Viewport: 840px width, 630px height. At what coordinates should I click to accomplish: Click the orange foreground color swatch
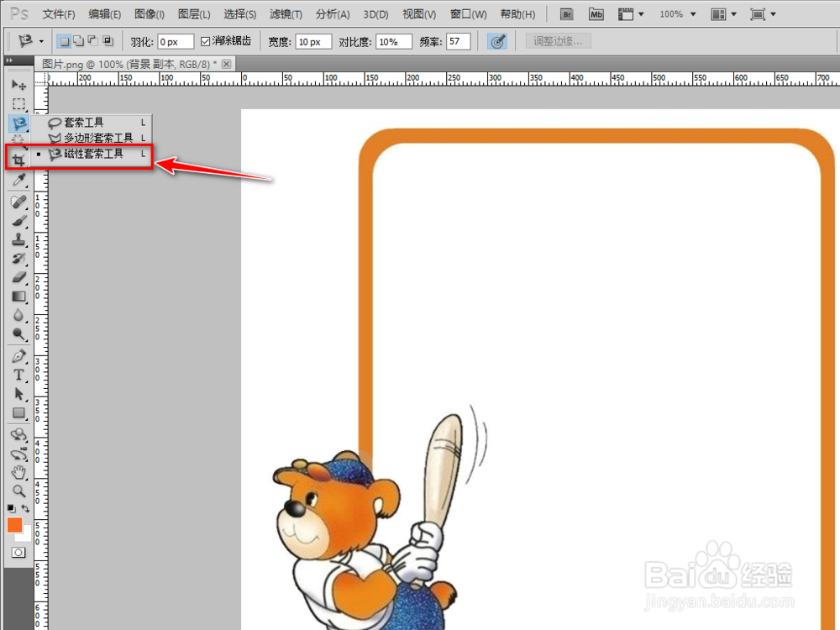pos(14,524)
